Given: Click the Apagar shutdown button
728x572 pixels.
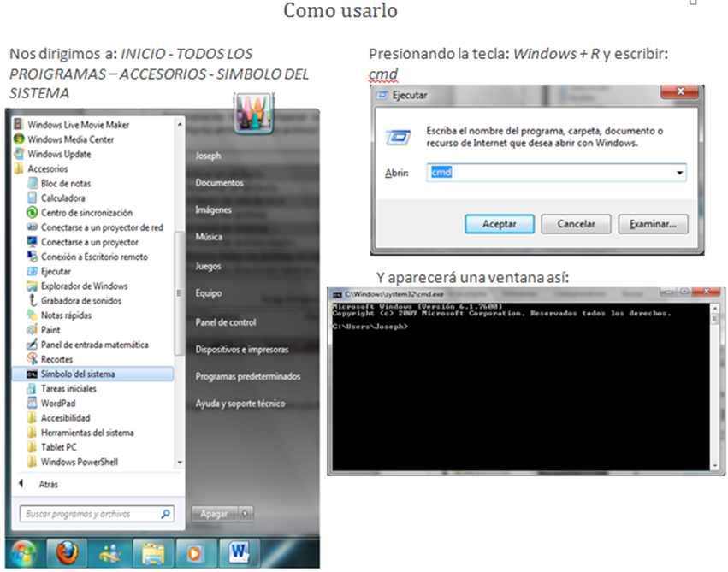Looking at the screenshot, I should [x=214, y=514].
